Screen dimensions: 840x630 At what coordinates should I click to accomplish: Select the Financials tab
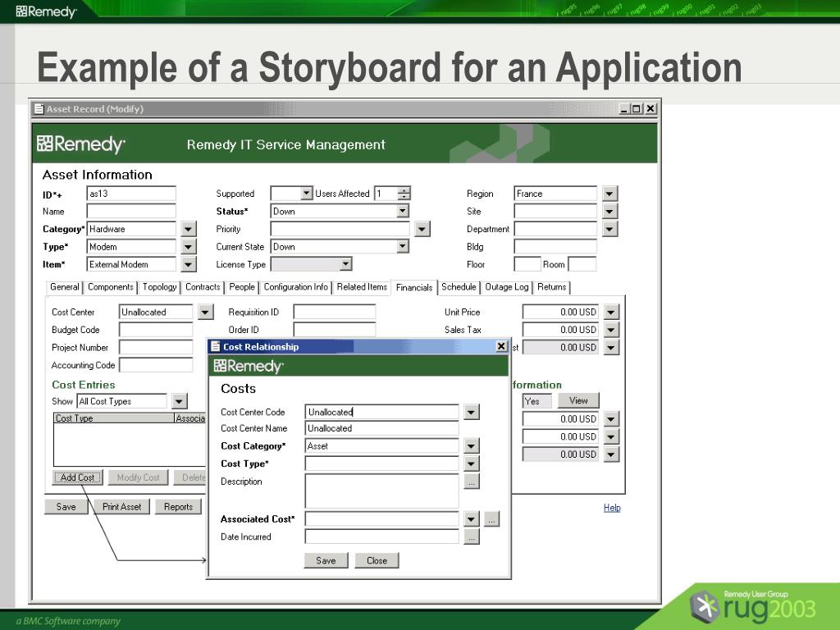(414, 288)
